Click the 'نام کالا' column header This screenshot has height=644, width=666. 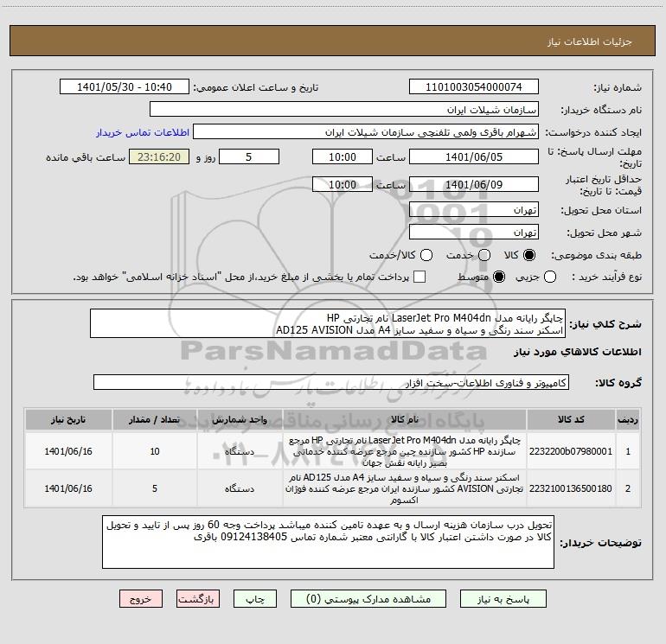[405, 419]
